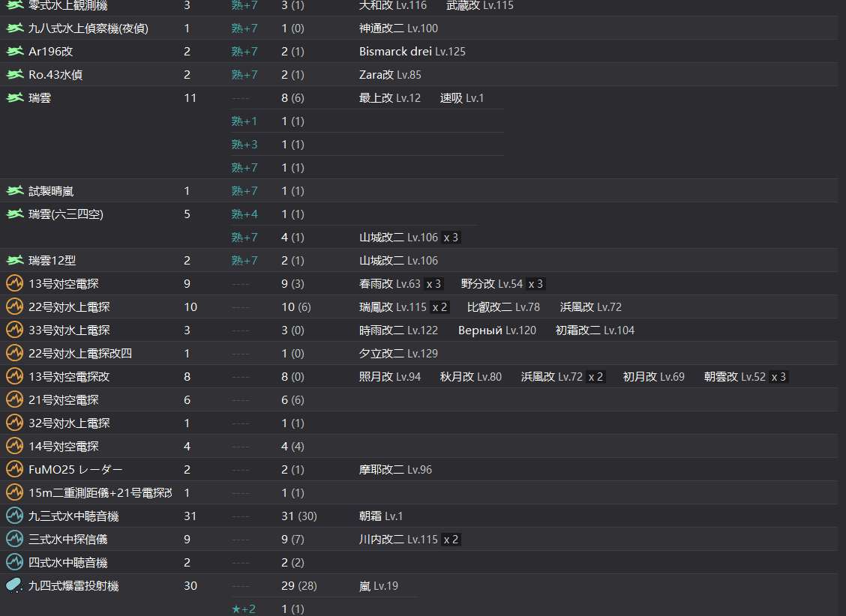Click the 8 (6) count in the 瑞雲 row

[x=292, y=97]
